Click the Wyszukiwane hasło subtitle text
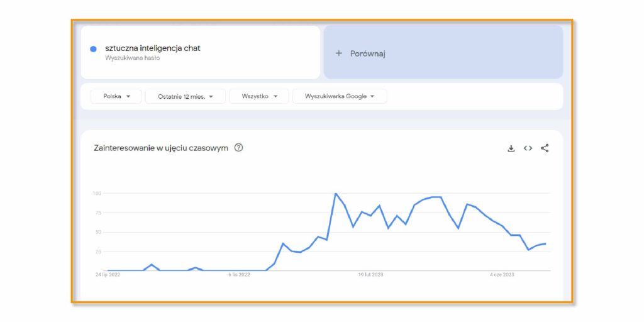The height and width of the screenshot is (322, 644). (x=132, y=58)
